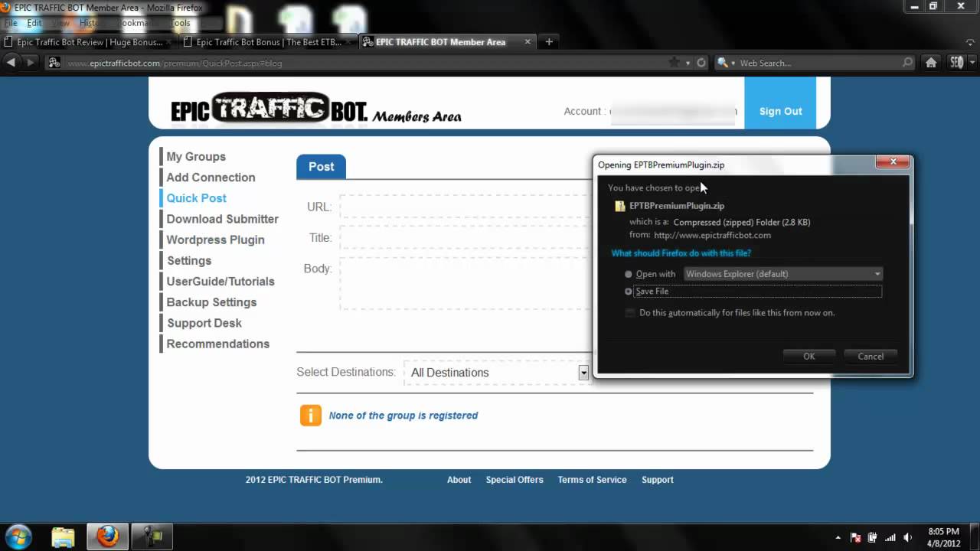Click the Firefox forward arrow button
This screenshot has width=980, height=551.
coord(30,63)
